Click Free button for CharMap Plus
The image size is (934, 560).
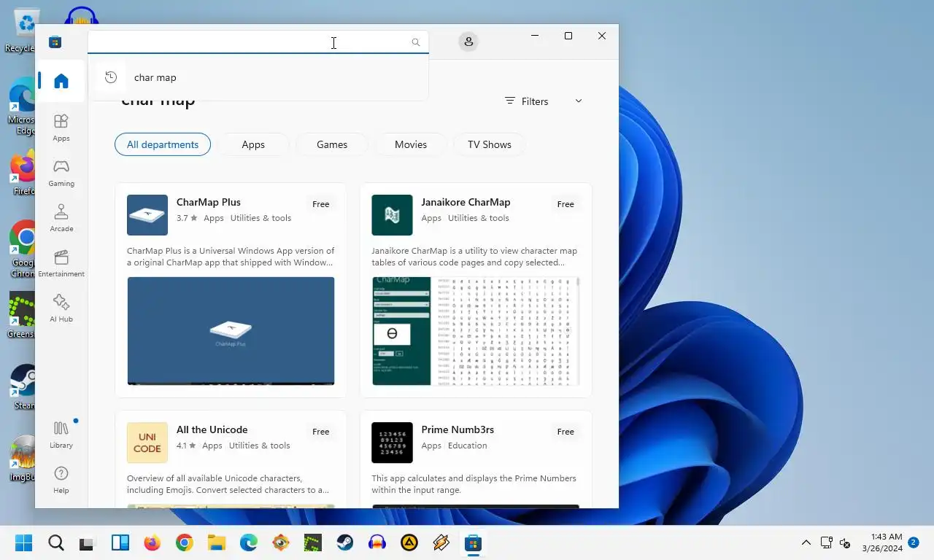coord(321,204)
